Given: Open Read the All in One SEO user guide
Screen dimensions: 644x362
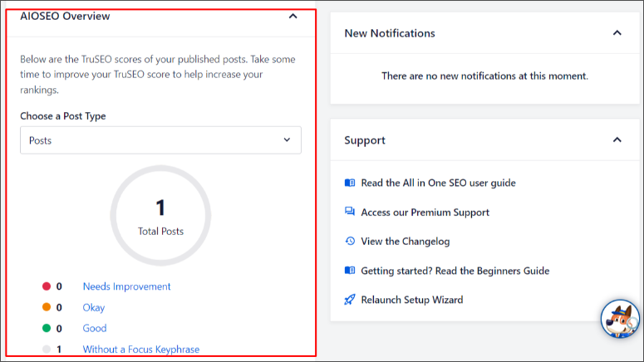Looking at the screenshot, I should (x=438, y=183).
